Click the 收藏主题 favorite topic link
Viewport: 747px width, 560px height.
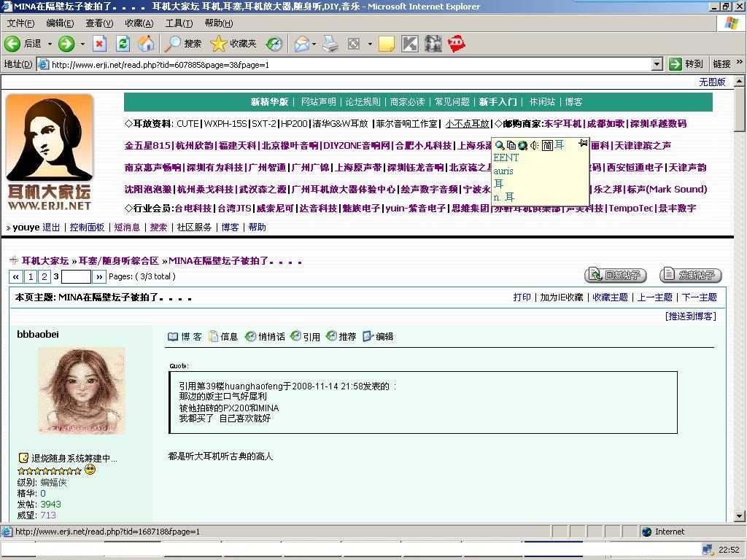point(611,297)
